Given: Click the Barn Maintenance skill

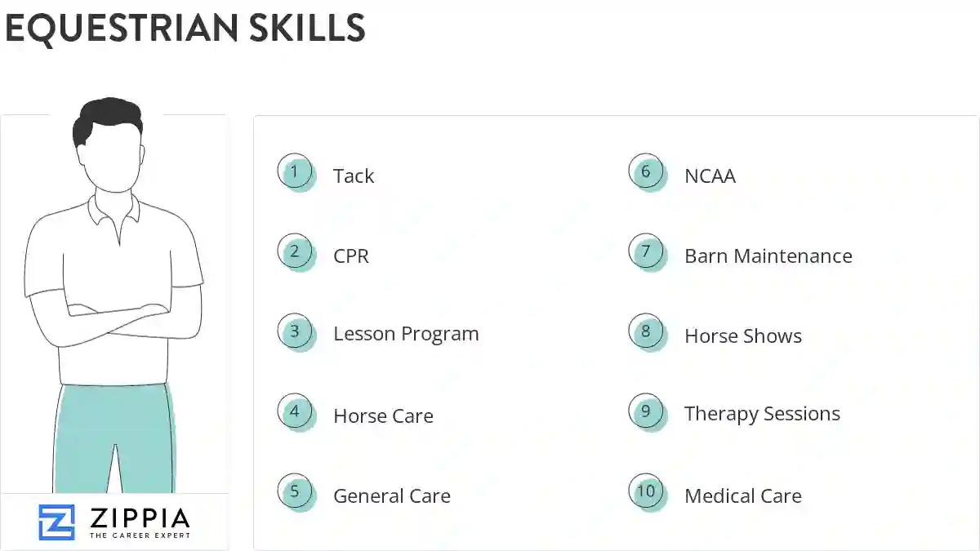Looking at the screenshot, I should click(768, 256).
